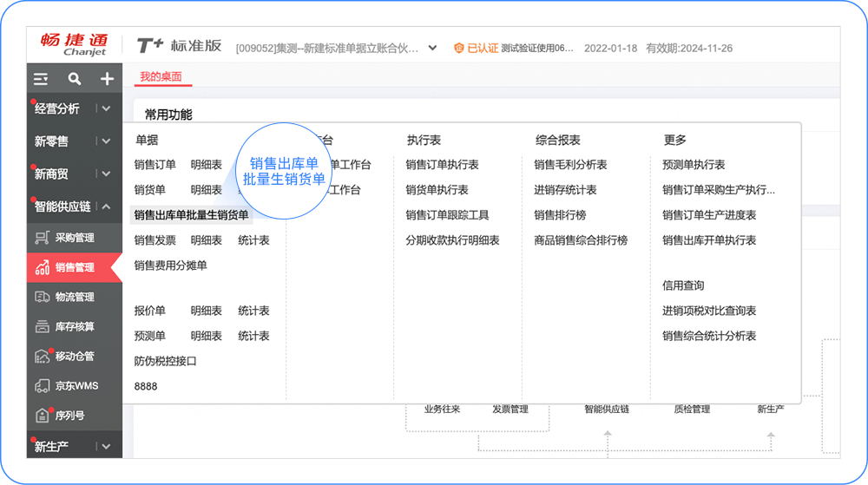Viewport: 868px width, 485px height.
Task: Expand the 新商贸 sidebar section
Action: pos(106,174)
